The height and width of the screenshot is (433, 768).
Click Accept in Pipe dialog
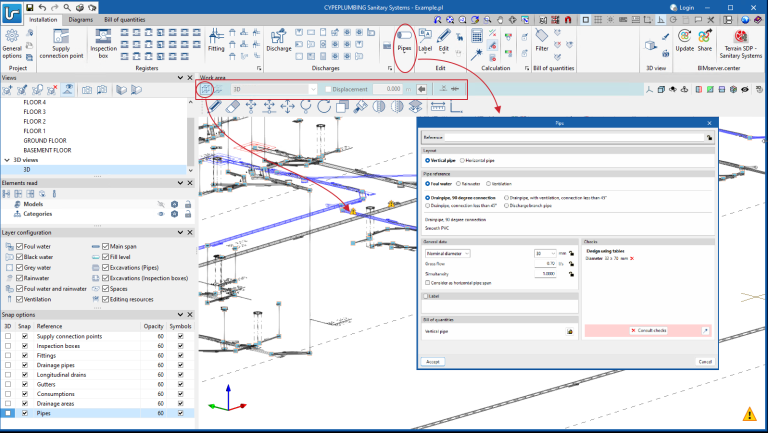[432, 361]
